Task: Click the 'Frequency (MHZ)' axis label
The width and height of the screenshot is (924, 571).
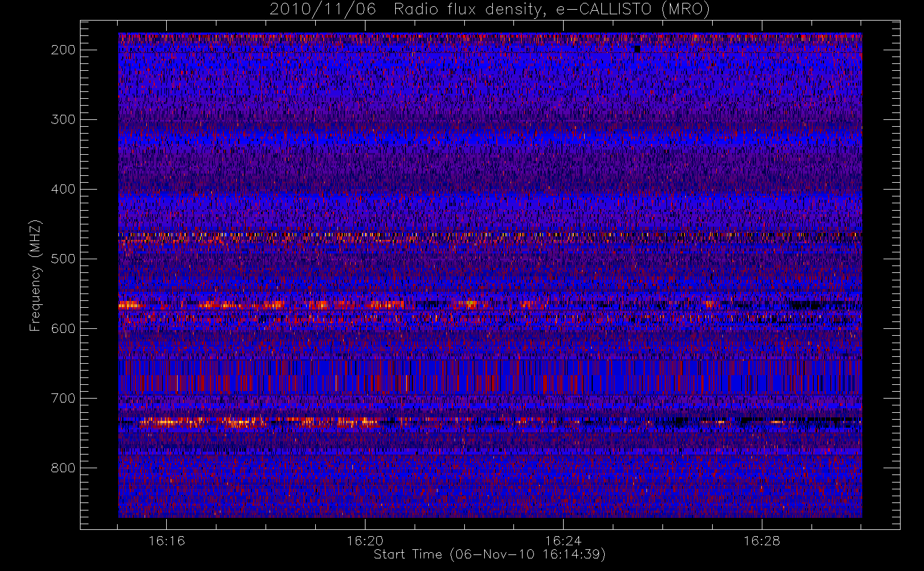Action: [x=36, y=275]
